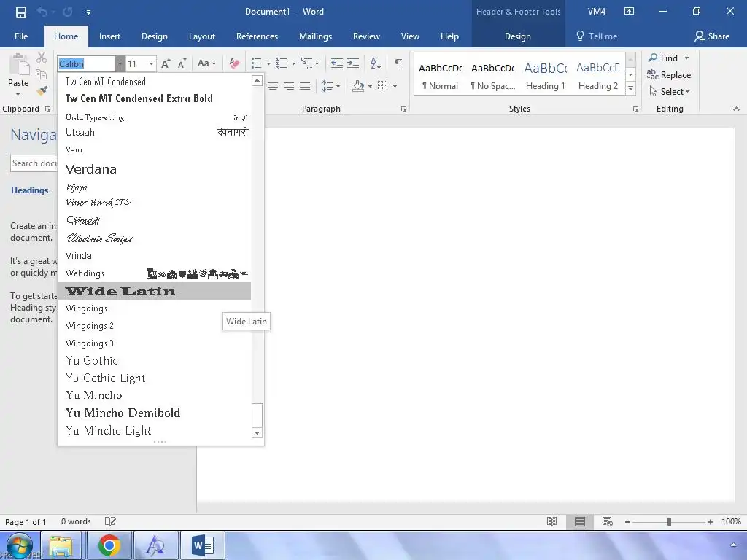Switch to the References tab
Image resolution: width=747 pixels, height=560 pixels.
pyautogui.click(x=257, y=36)
